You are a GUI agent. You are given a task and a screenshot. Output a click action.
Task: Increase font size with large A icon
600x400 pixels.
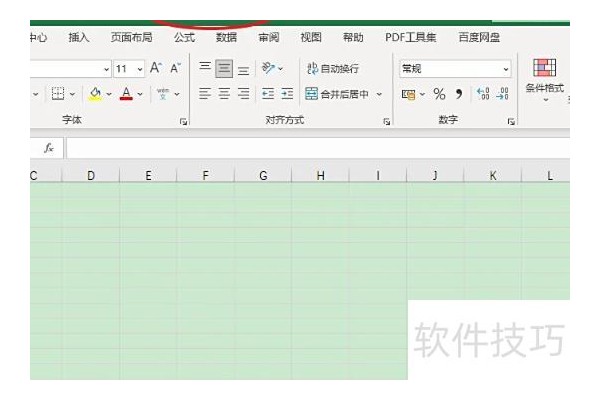(156, 68)
